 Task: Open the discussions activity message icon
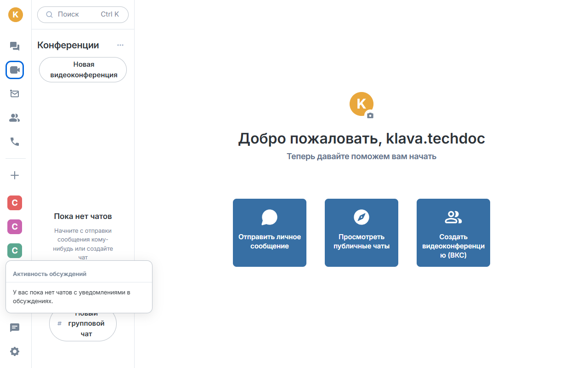click(15, 328)
